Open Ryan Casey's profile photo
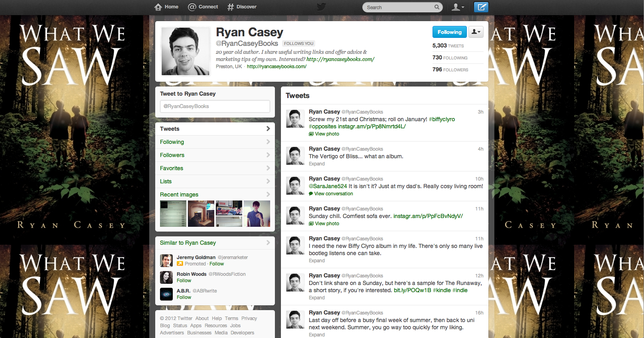644x338 pixels. (x=186, y=51)
